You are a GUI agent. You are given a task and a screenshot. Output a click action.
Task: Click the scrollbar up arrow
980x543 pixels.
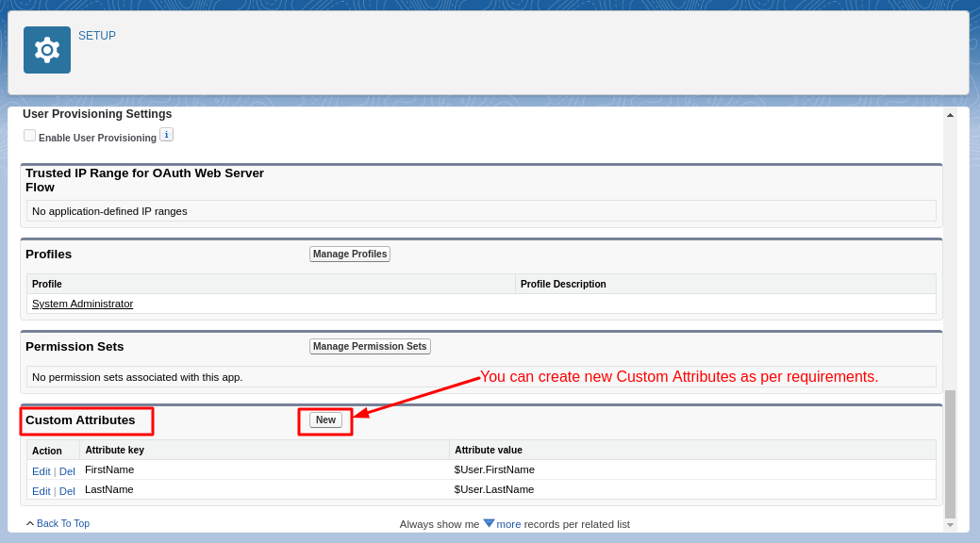[950, 114]
